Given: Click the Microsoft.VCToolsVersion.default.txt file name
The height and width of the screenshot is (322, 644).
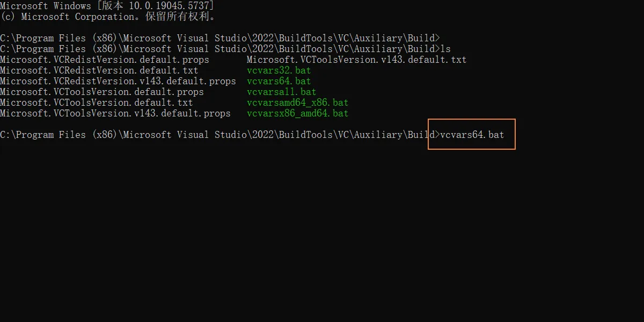Looking at the screenshot, I should [97, 103].
